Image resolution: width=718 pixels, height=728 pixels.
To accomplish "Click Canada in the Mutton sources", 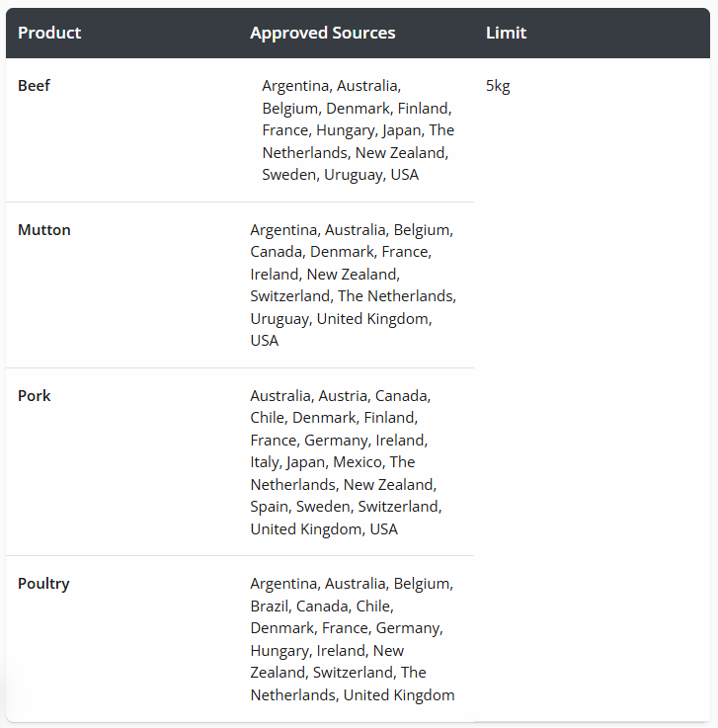I will 276,252.
